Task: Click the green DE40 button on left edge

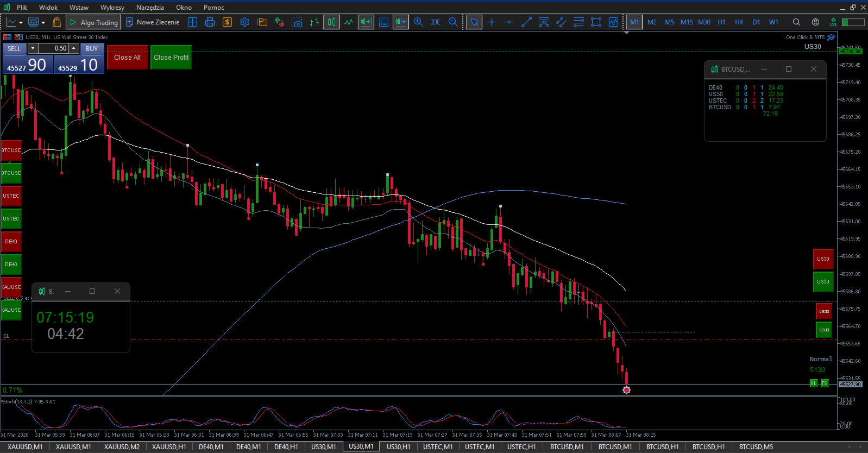Action: (x=11, y=265)
